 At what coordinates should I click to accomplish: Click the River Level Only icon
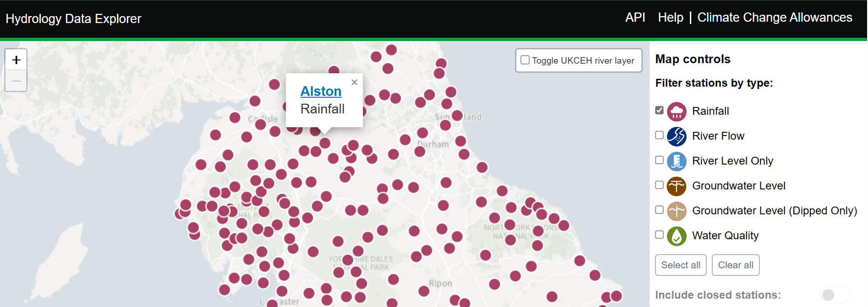[676, 161]
